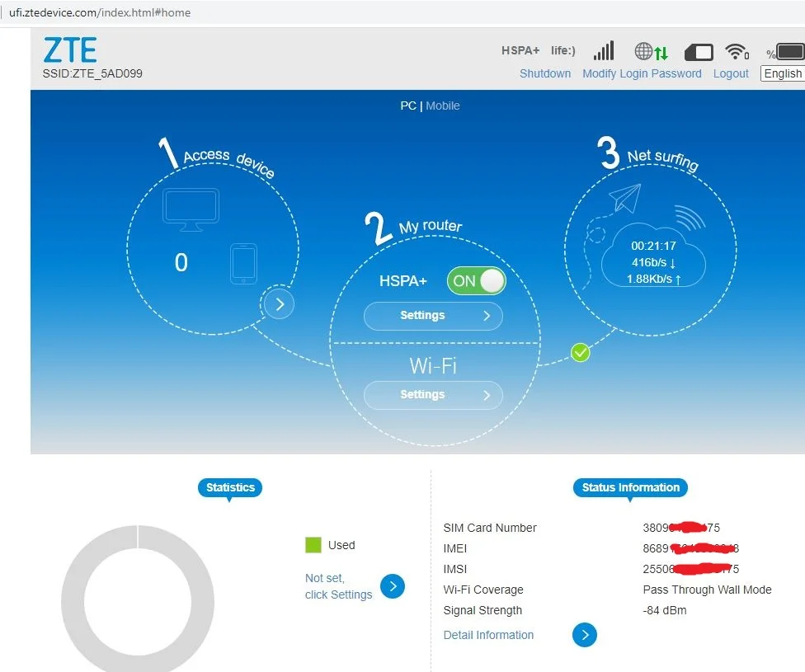805x672 pixels.
Task: Click Modify Login Password link
Action: 642,73
